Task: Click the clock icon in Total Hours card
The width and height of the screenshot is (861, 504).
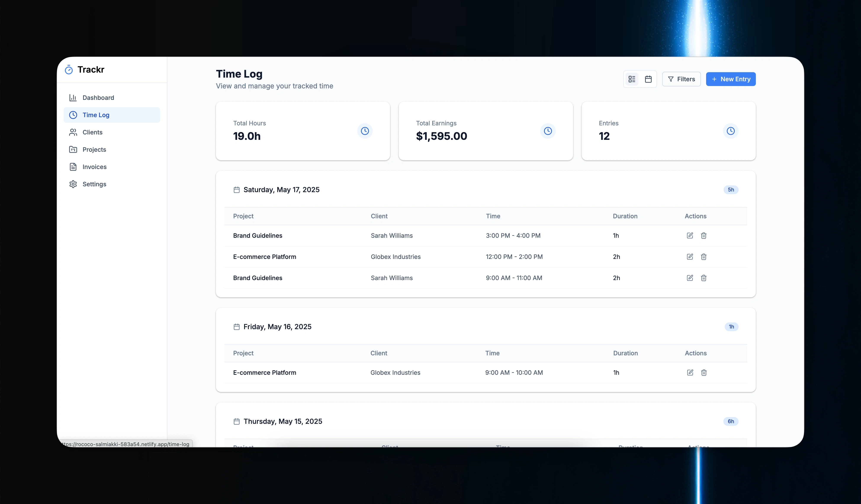Action: [365, 131]
